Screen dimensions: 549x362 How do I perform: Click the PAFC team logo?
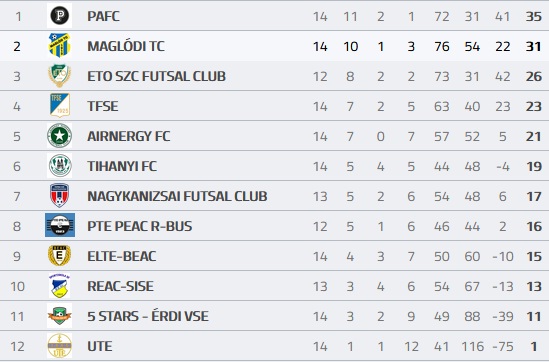coord(60,16)
